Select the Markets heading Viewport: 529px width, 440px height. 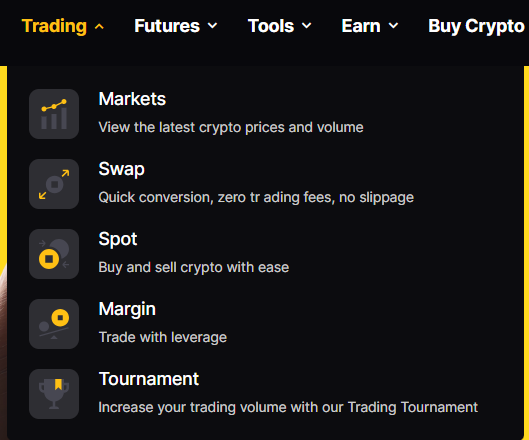pyautogui.click(x=132, y=99)
